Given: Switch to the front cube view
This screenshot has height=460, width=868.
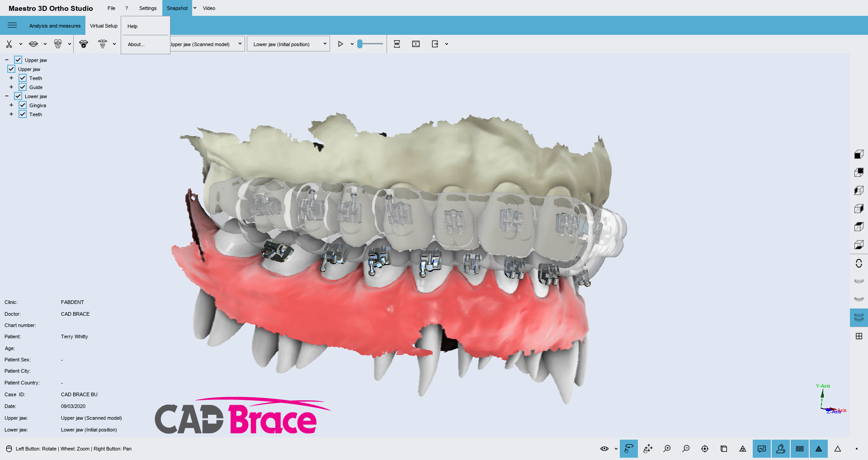Looking at the screenshot, I should pos(859,155).
